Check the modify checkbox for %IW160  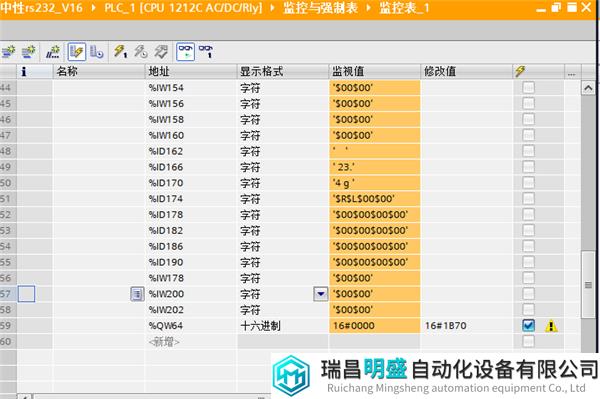tap(528, 135)
